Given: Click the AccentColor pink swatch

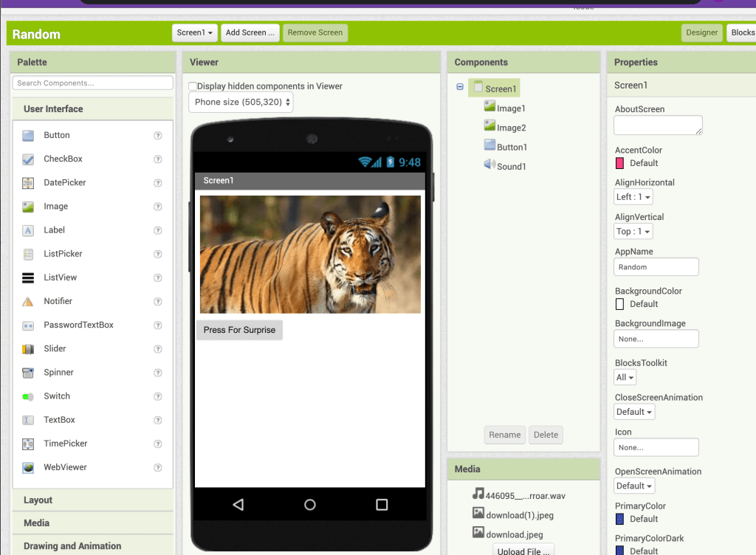Looking at the screenshot, I should click(620, 163).
